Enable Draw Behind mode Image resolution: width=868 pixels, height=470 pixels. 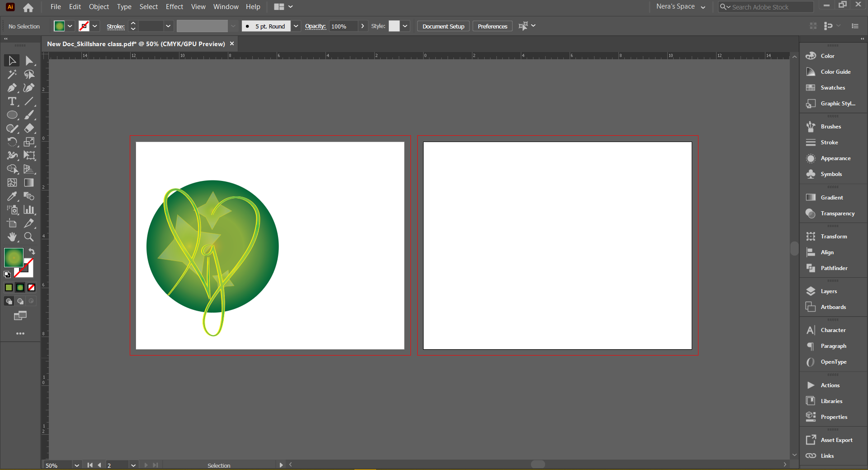[x=20, y=301]
